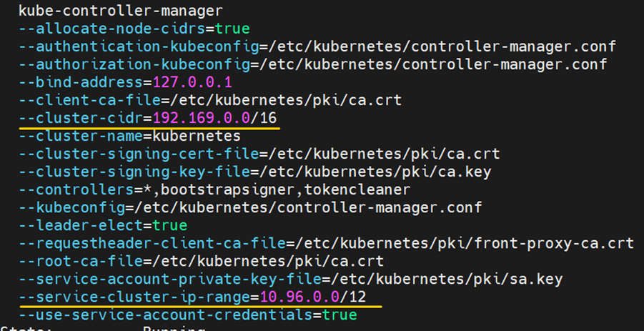The width and height of the screenshot is (644, 331).
Task: Click the --controllers flag with bootstrapsigner
Action: (x=214, y=189)
